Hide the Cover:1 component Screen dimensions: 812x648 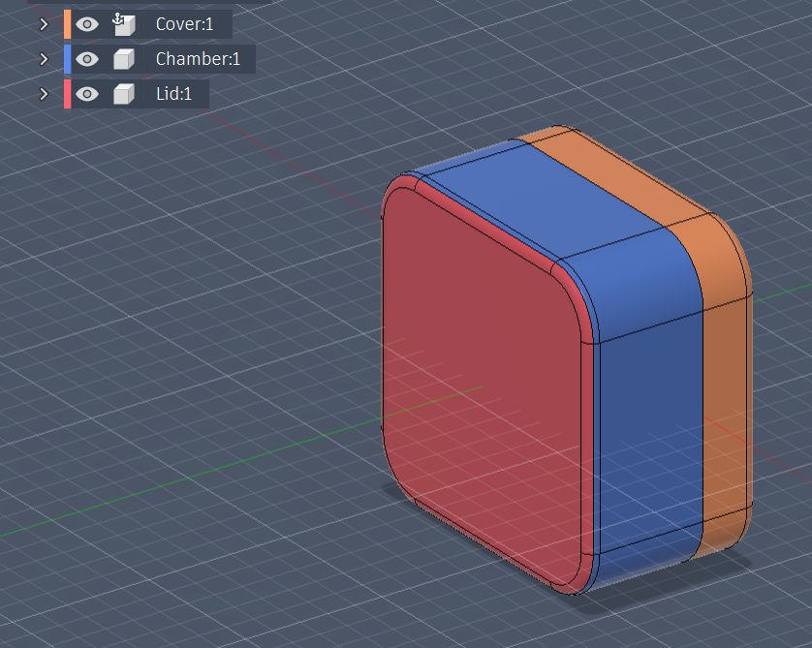point(87,24)
